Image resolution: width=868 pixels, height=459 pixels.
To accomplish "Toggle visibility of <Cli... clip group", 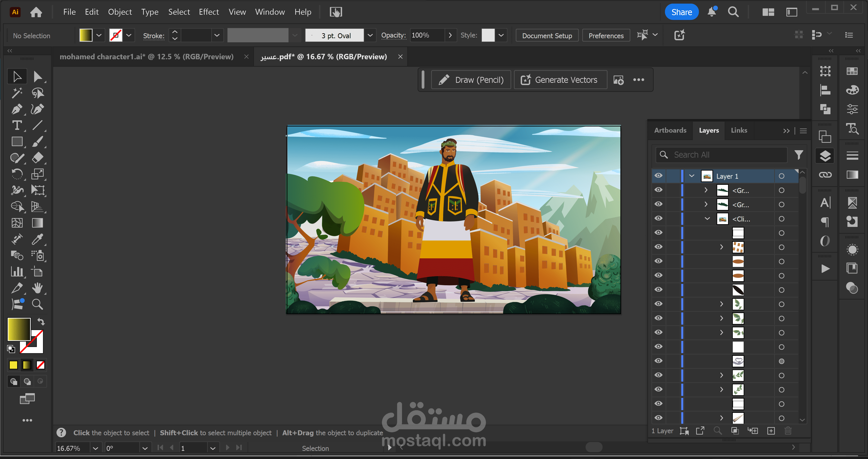I will [x=658, y=219].
